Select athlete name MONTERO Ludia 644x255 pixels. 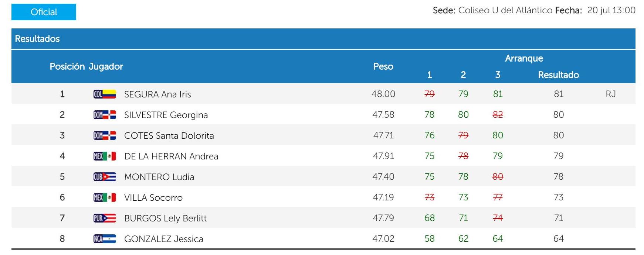[159, 177]
